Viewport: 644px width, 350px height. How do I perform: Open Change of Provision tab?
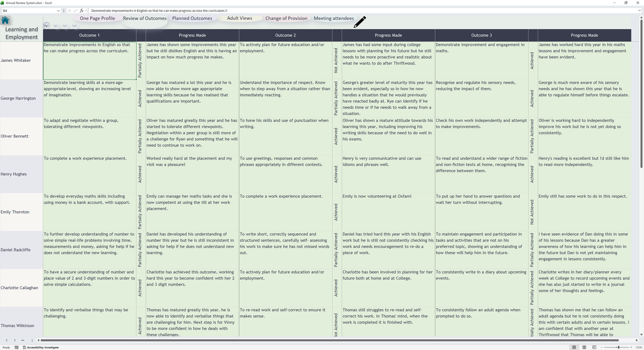pyautogui.click(x=286, y=18)
